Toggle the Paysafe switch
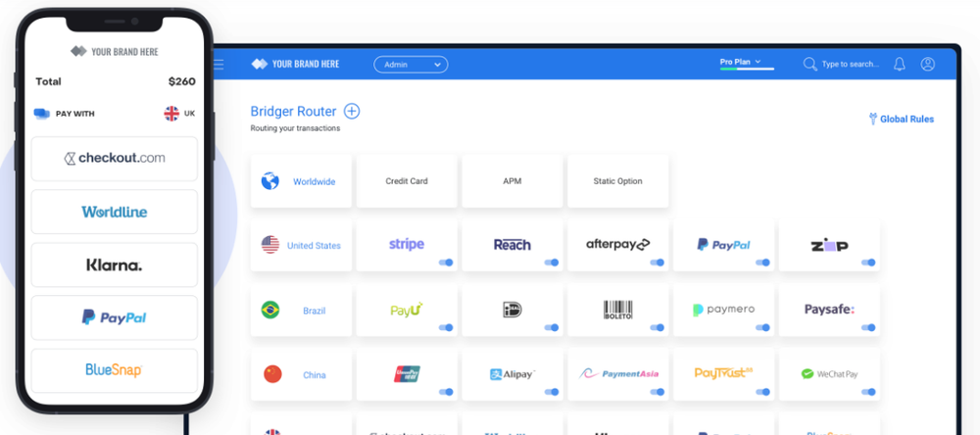The height and width of the screenshot is (435, 980). 868,327
